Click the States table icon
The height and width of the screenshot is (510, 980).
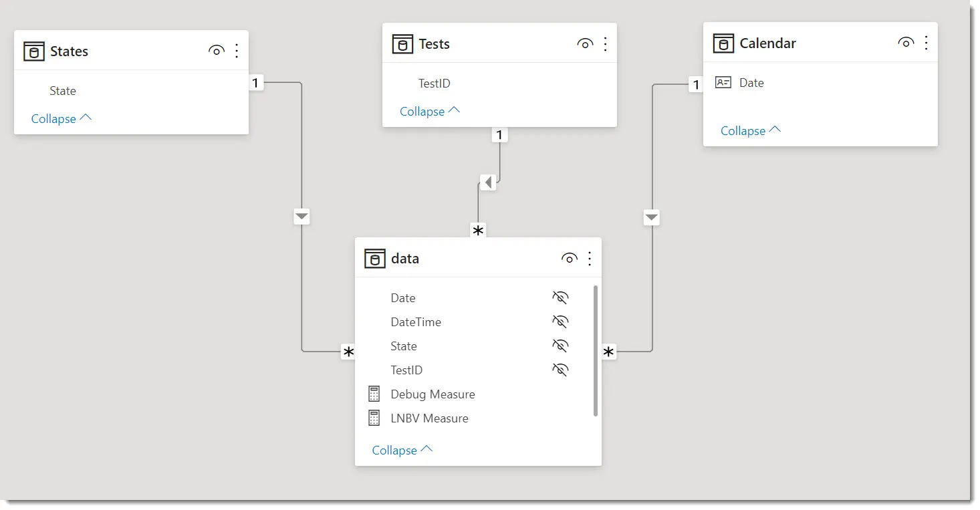coord(34,51)
